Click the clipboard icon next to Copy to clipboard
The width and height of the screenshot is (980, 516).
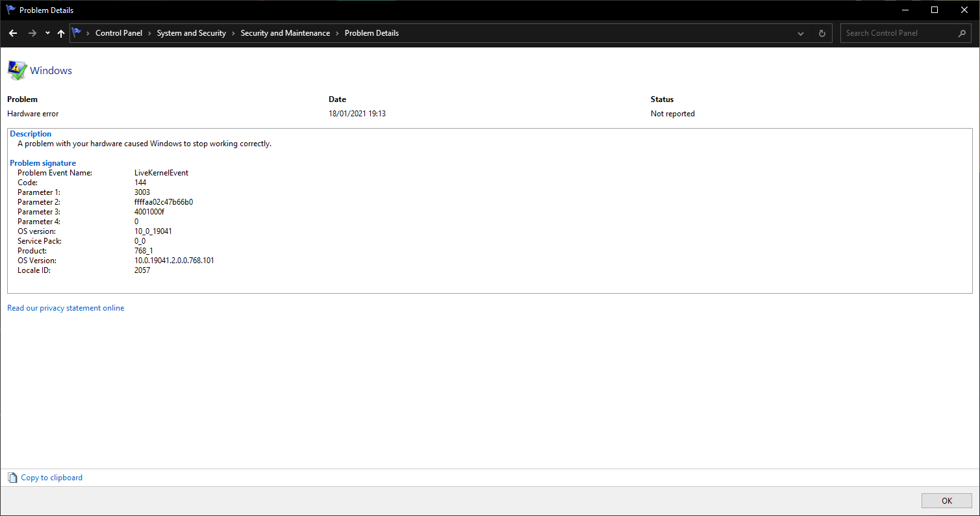(x=12, y=477)
